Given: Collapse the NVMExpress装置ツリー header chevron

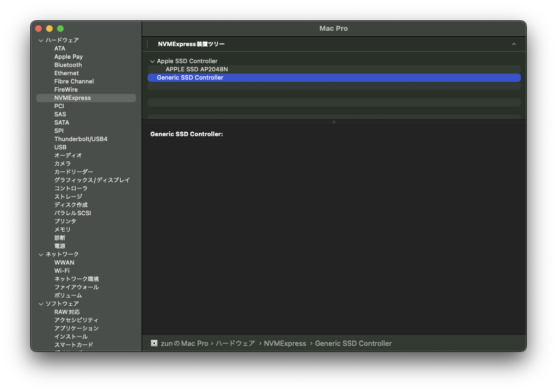Looking at the screenshot, I should (514, 44).
